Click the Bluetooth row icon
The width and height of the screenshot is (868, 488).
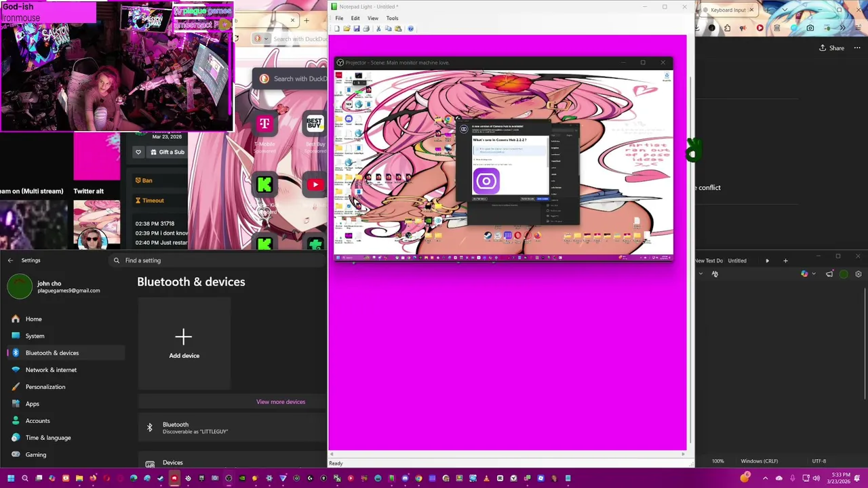150,428
